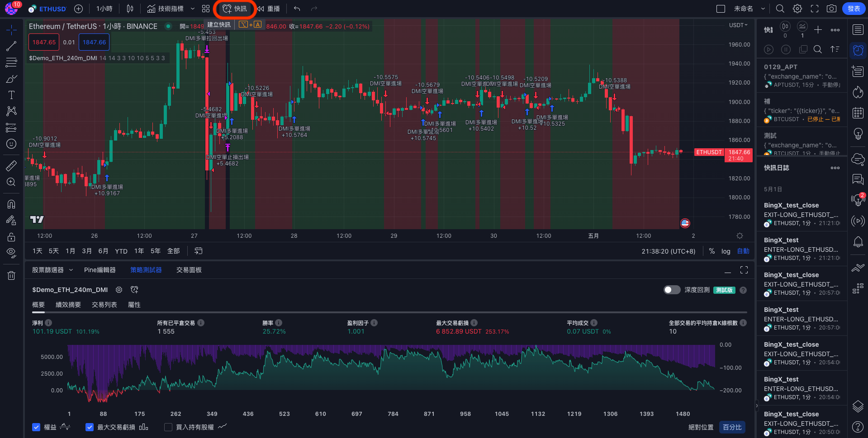Select the ruler measure tool
868x438 pixels.
point(11,165)
